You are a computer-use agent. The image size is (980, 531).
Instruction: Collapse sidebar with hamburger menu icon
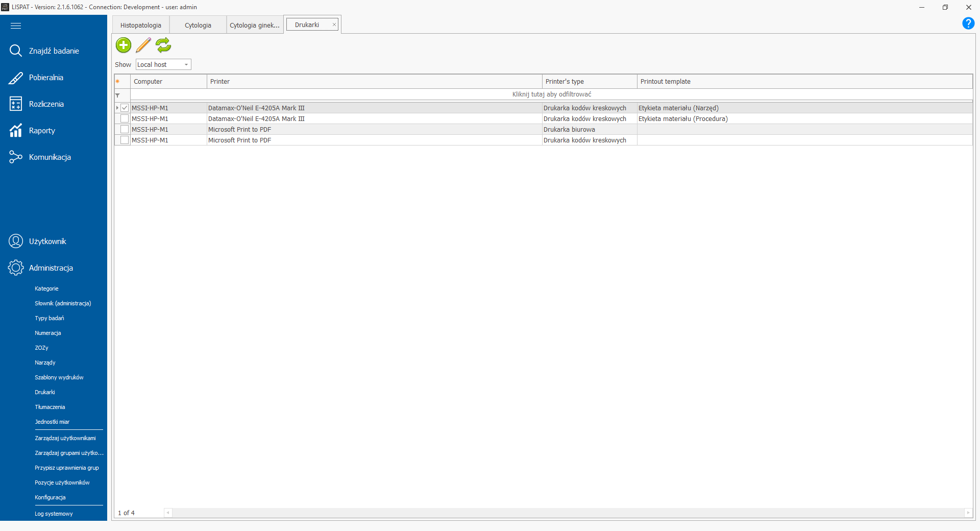point(16,26)
